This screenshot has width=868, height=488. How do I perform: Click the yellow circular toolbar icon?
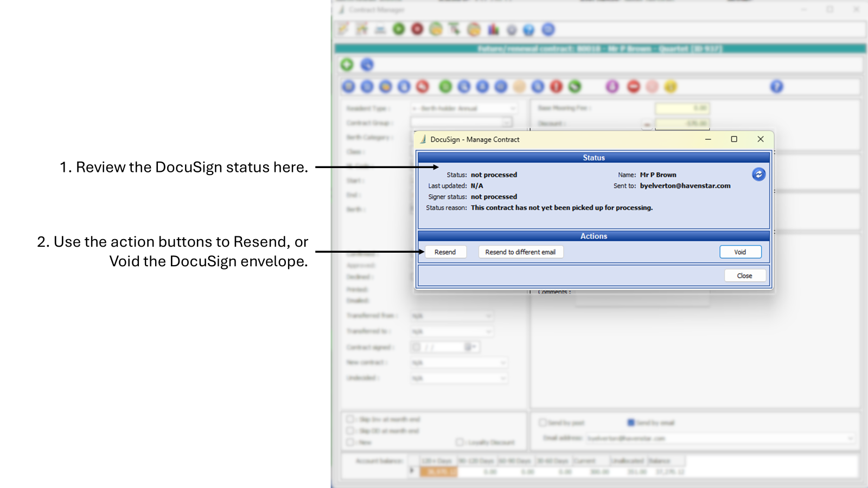coord(671,86)
